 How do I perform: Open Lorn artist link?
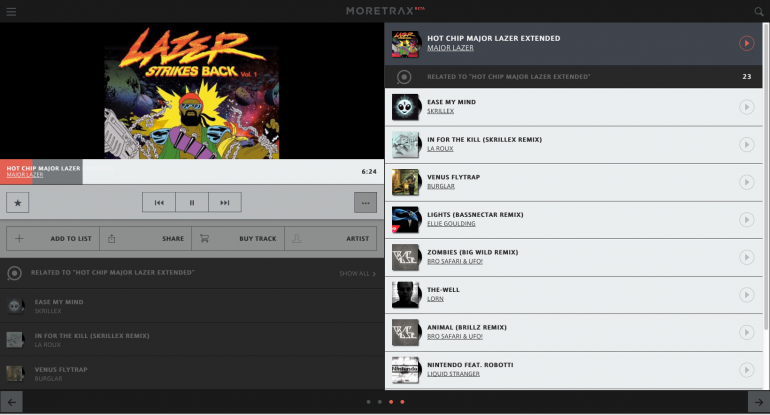click(x=435, y=299)
